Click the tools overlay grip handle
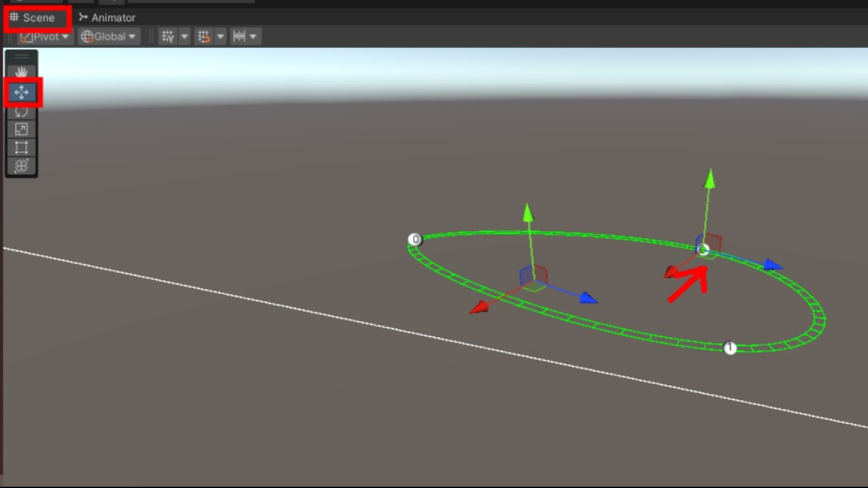Viewport: 868px width, 488px height. tap(22, 57)
